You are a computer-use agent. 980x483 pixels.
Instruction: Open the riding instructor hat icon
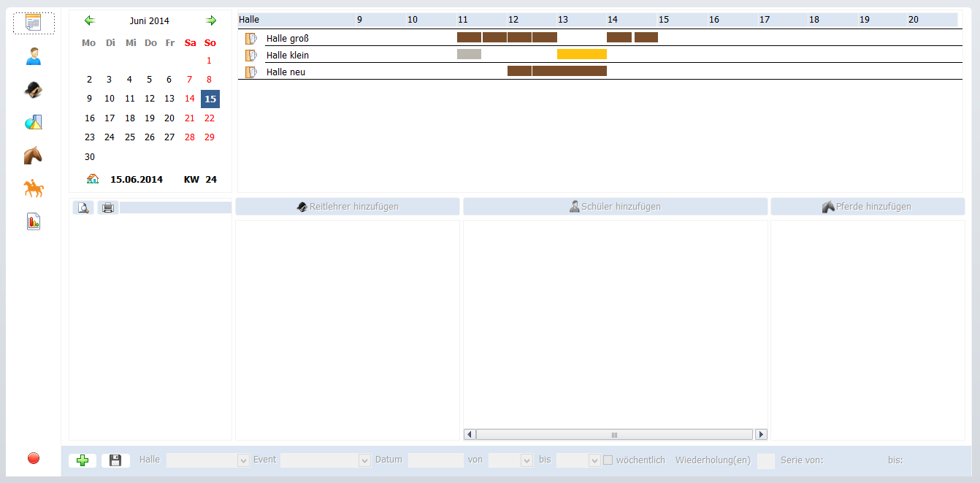pyautogui.click(x=34, y=89)
